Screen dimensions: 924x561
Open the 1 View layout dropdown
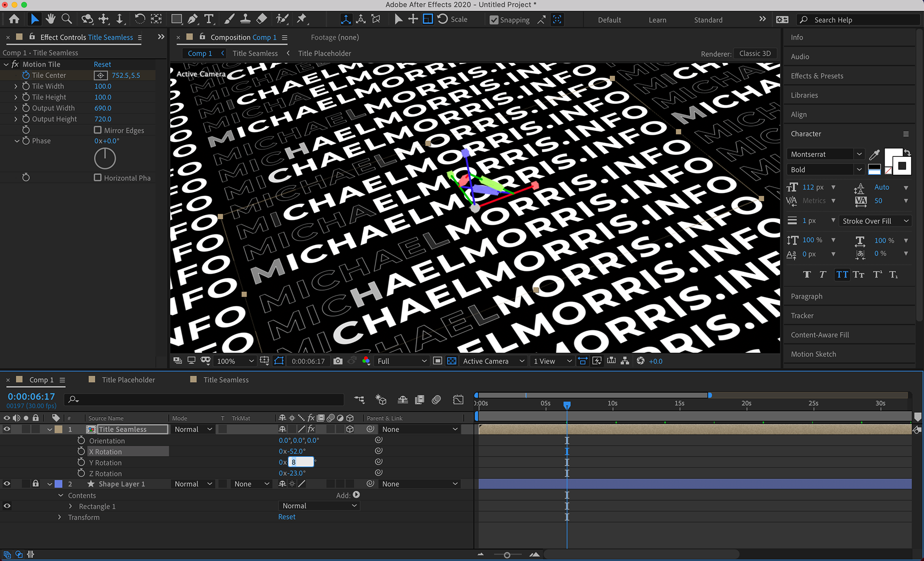552,361
